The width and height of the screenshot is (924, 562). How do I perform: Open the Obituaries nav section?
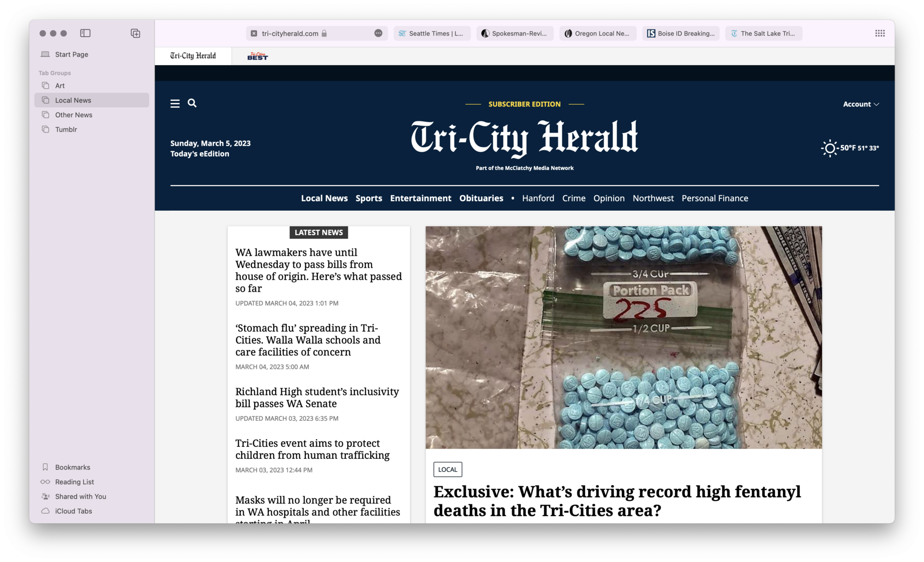(x=481, y=198)
